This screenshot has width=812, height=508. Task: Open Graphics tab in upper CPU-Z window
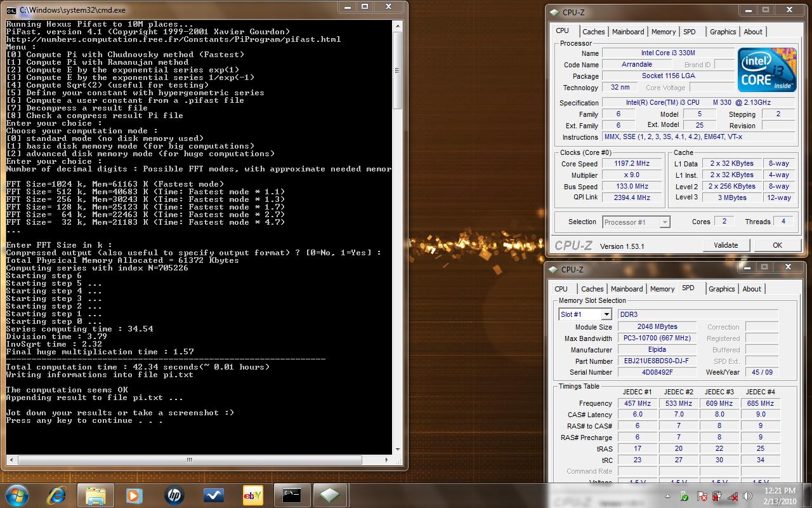click(x=723, y=32)
